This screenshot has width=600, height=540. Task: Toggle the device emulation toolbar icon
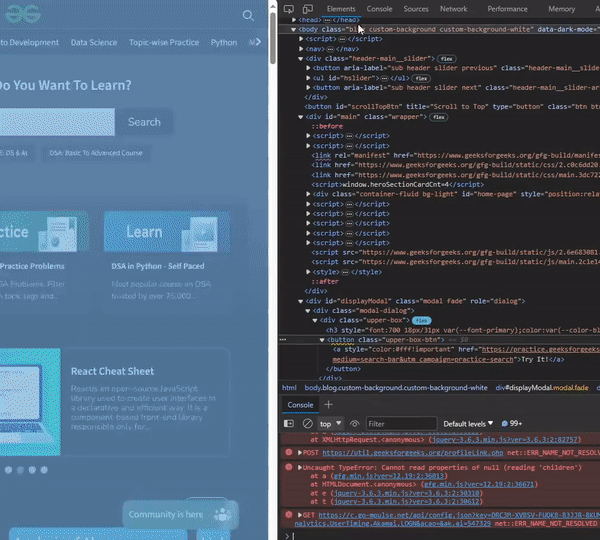pyautogui.click(x=308, y=9)
